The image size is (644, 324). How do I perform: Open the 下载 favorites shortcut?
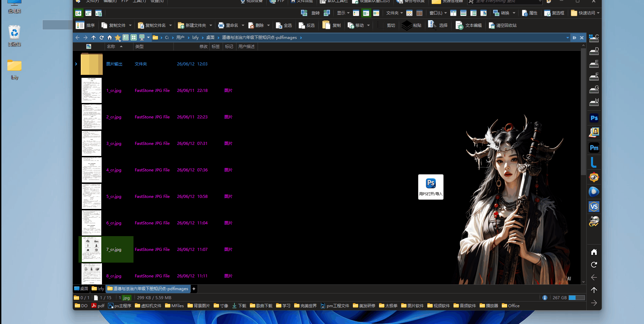coord(239,306)
